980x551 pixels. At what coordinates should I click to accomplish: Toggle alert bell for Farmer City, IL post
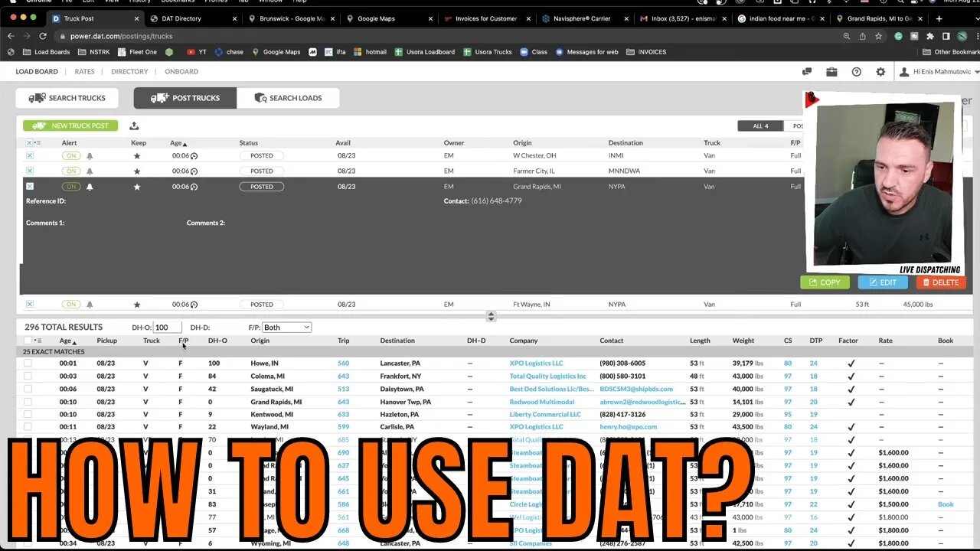[x=90, y=171]
